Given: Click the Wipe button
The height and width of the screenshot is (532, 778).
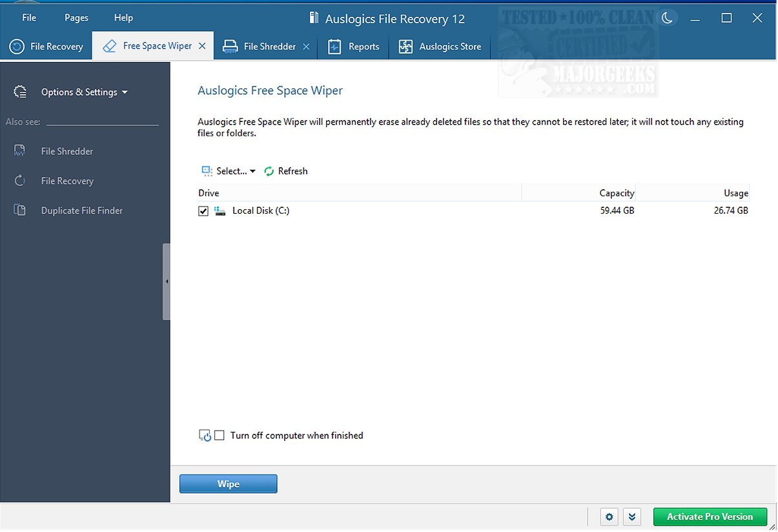Looking at the screenshot, I should pyautogui.click(x=228, y=484).
